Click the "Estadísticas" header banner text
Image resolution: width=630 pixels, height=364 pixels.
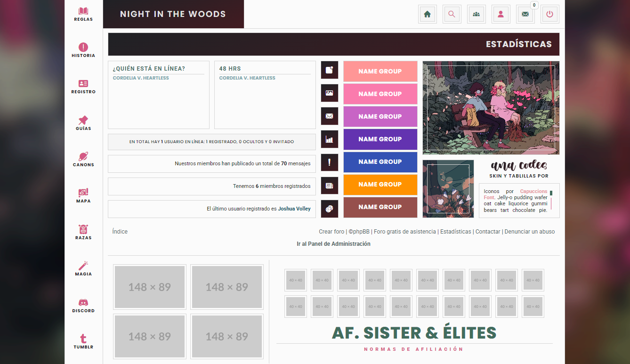point(519,44)
